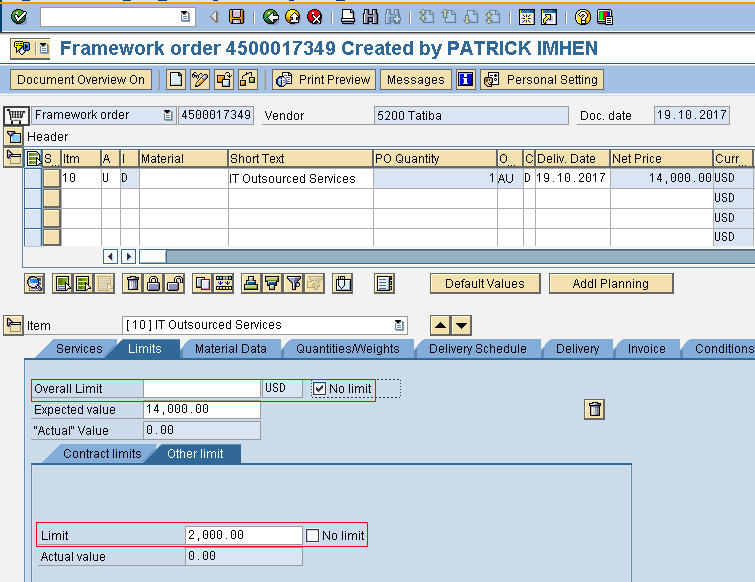Go to next item with down arrow button
Screen dimensions: 755x582
tap(461, 325)
